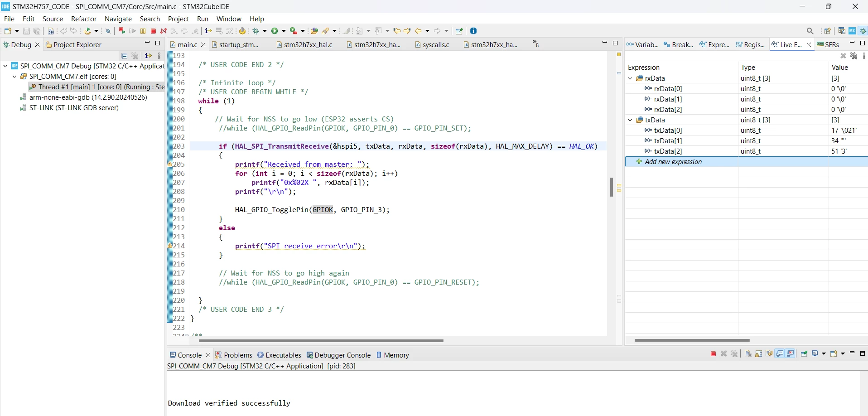
Task: Switch to the startup_stm editor tab
Action: click(236, 44)
